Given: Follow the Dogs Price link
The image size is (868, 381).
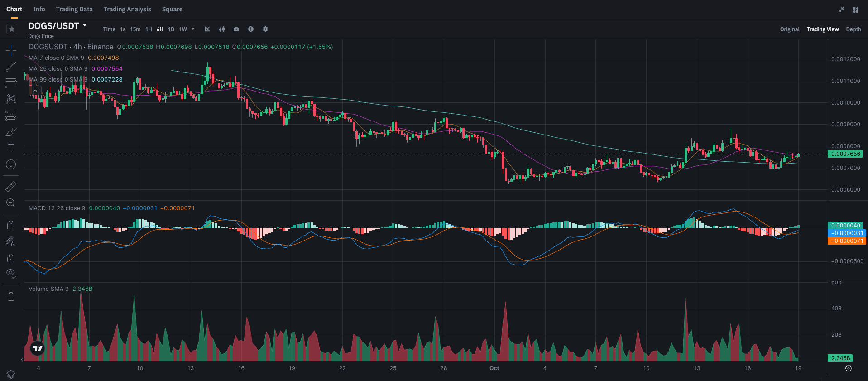Looking at the screenshot, I should click(x=41, y=36).
